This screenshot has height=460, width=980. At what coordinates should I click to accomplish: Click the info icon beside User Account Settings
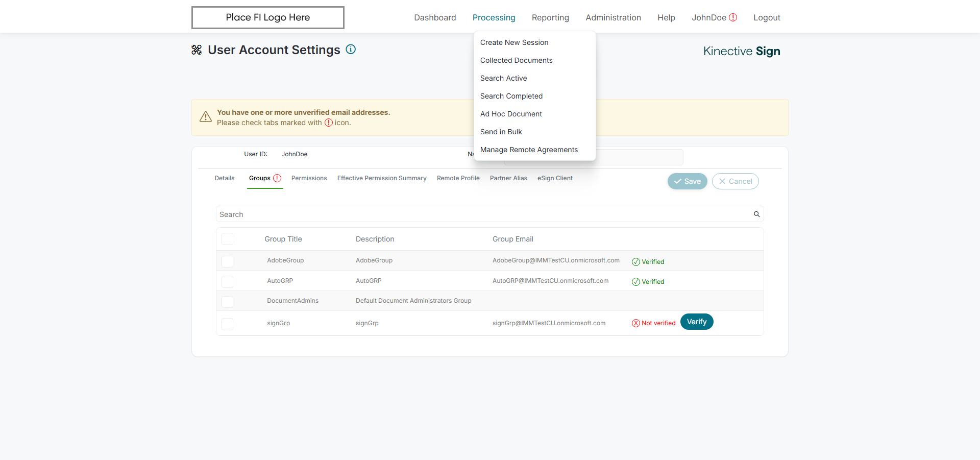point(351,50)
